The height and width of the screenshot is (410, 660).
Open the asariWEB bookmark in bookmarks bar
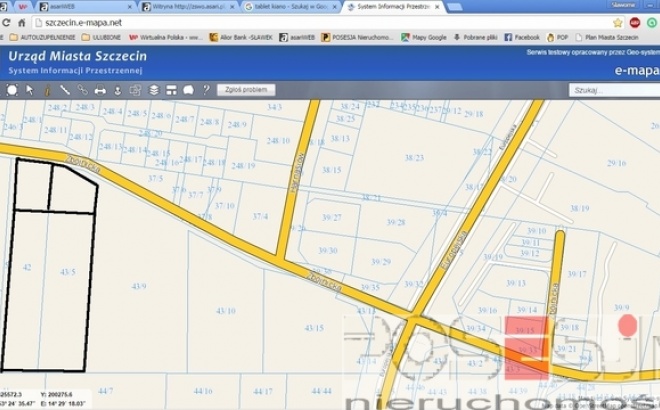[297, 37]
